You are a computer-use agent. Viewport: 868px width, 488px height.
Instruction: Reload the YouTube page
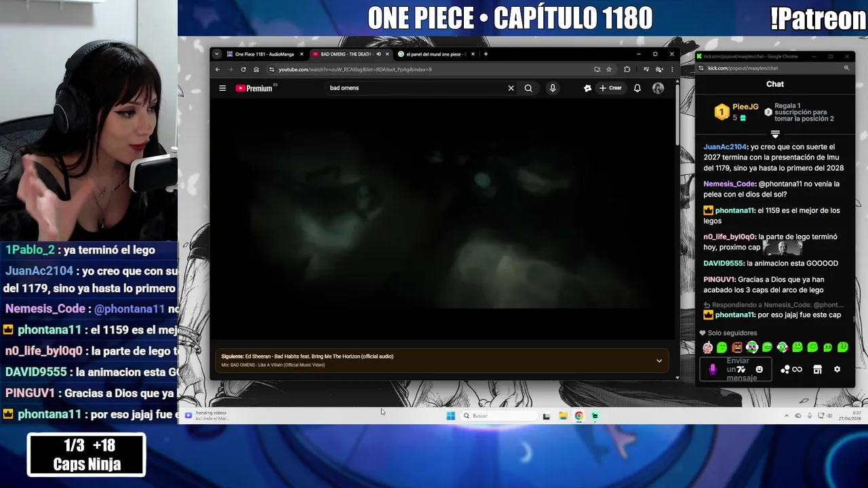click(x=243, y=69)
